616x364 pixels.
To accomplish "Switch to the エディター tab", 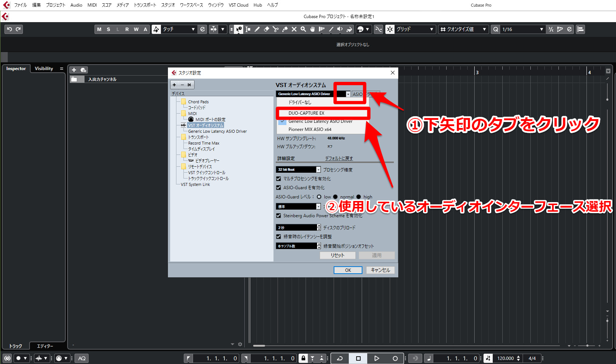I will pos(45,346).
